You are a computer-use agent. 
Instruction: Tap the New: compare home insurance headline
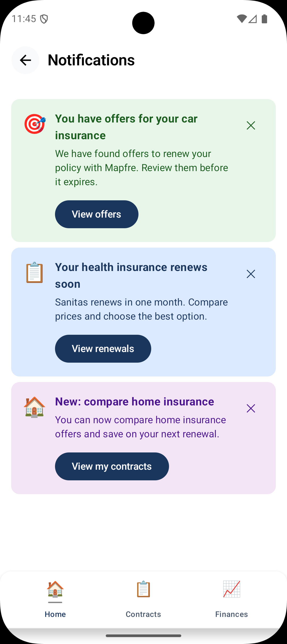(134, 401)
